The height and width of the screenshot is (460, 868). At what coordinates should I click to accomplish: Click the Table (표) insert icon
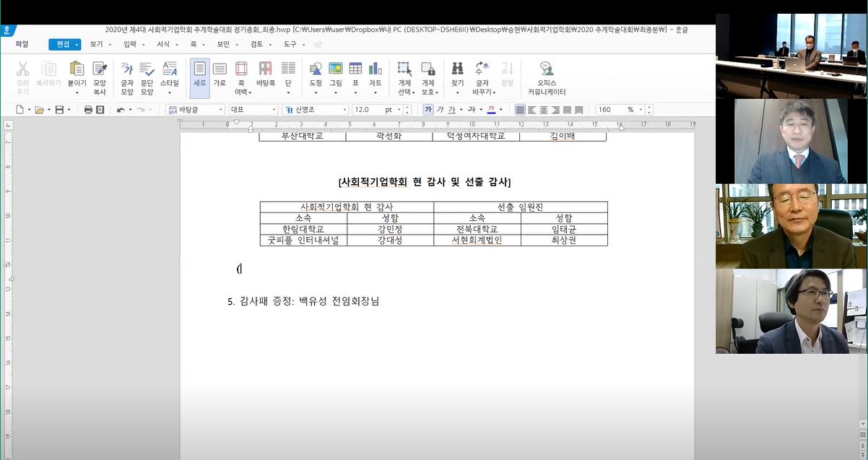click(x=355, y=69)
